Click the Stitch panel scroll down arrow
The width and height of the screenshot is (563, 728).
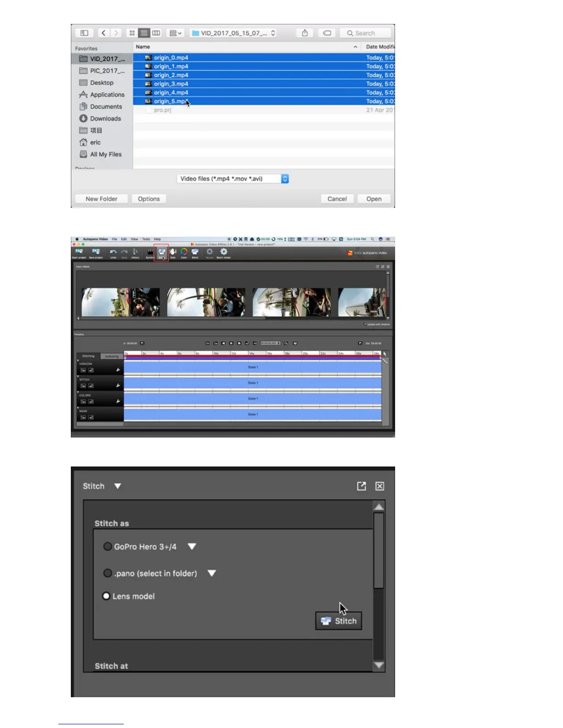379,665
